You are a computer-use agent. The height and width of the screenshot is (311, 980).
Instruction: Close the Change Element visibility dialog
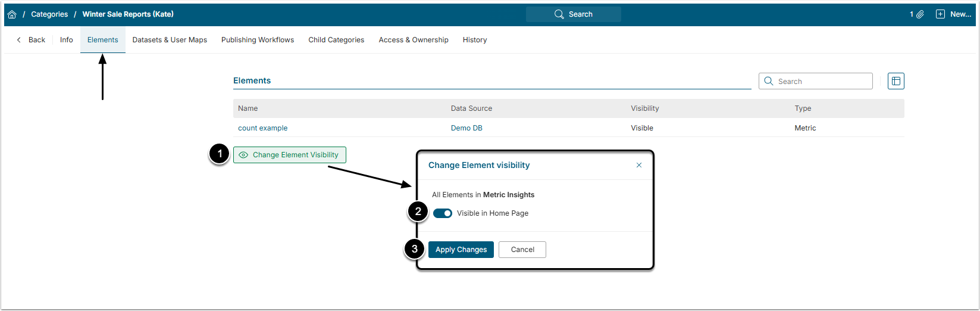[x=639, y=165]
